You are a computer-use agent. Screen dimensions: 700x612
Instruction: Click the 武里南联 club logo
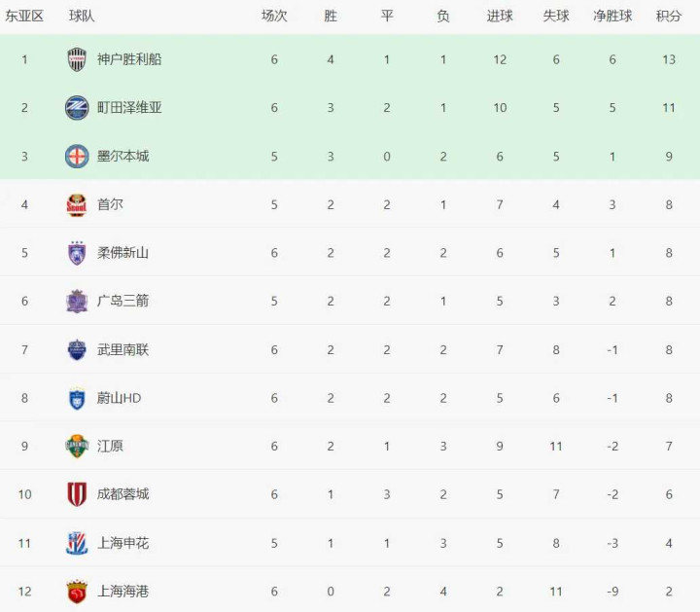(x=77, y=349)
